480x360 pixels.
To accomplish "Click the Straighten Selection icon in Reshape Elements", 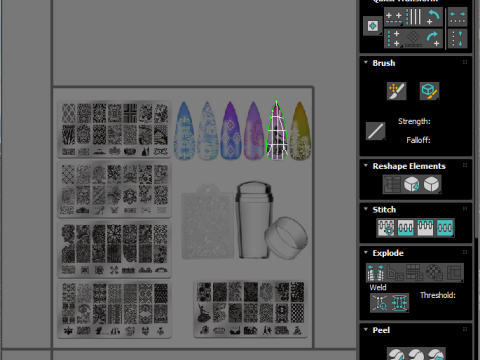I will pyautogui.click(x=392, y=184).
